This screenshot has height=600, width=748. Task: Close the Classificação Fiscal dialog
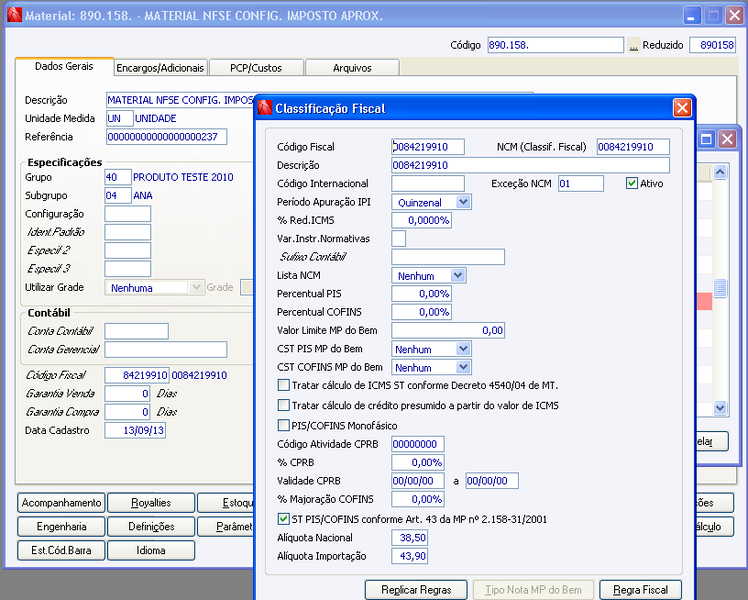[x=682, y=108]
